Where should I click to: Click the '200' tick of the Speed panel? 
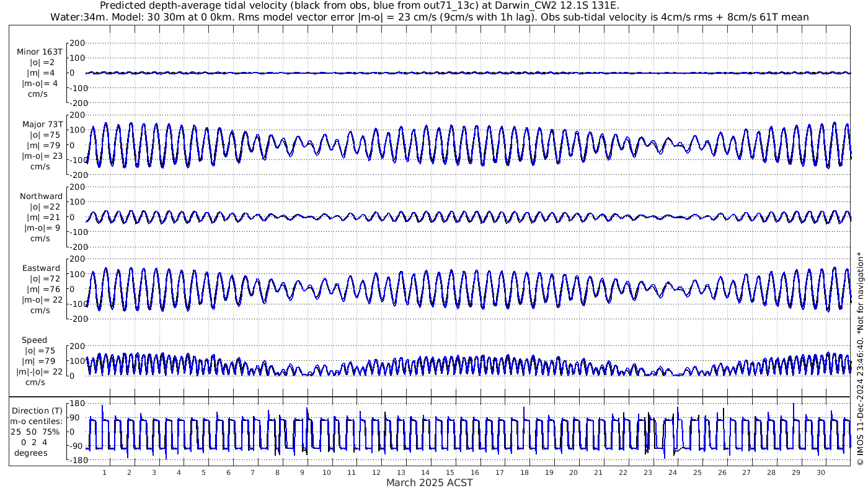76,346
